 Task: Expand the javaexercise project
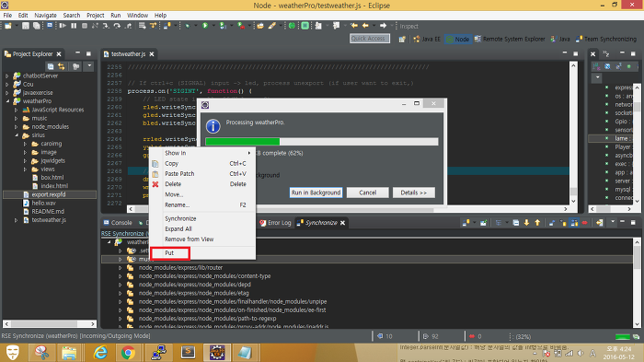click(7, 92)
